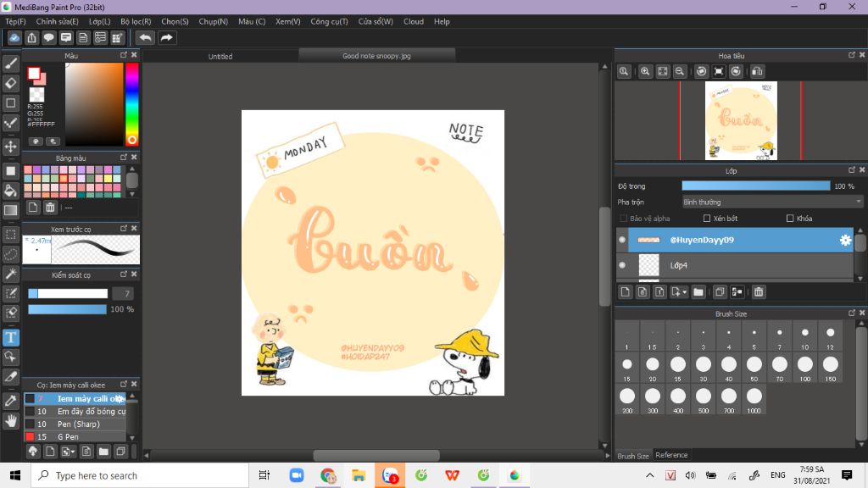868x488 pixels.
Task: Hide the Lớp4 layer
Action: (622, 265)
